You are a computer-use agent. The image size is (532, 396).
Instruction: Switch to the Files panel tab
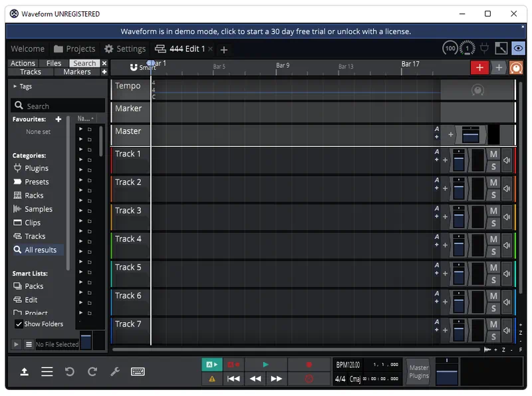(54, 63)
